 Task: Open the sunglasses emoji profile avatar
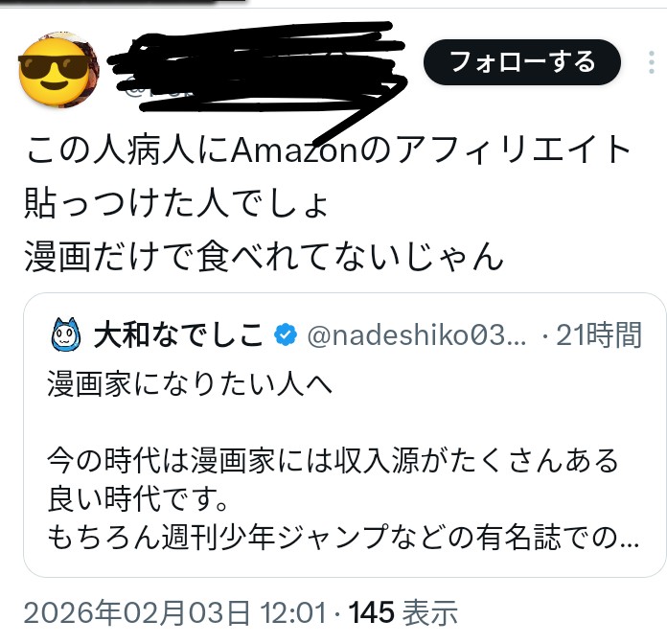click(58, 70)
